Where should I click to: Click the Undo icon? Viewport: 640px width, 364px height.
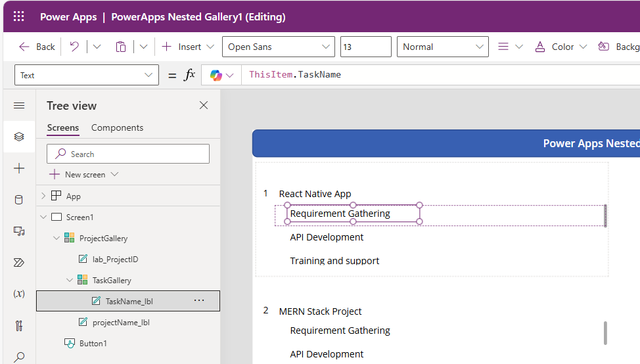(x=74, y=47)
